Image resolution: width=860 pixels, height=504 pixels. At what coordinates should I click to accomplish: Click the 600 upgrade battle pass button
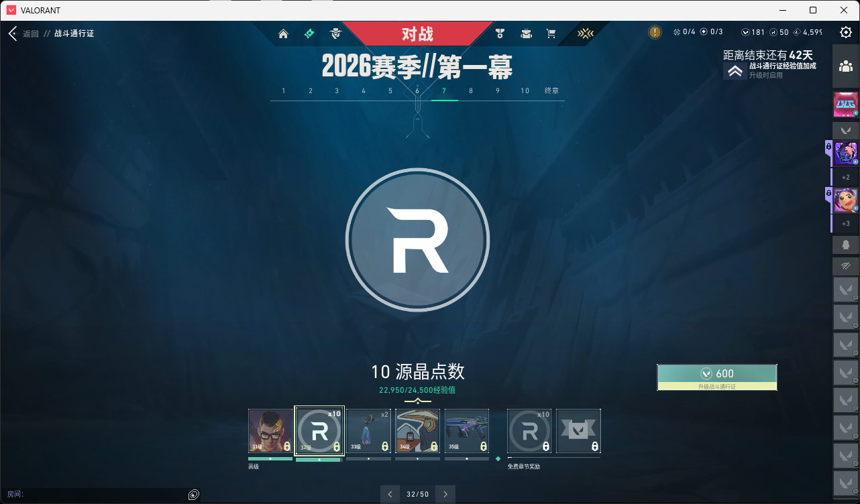[x=716, y=377]
